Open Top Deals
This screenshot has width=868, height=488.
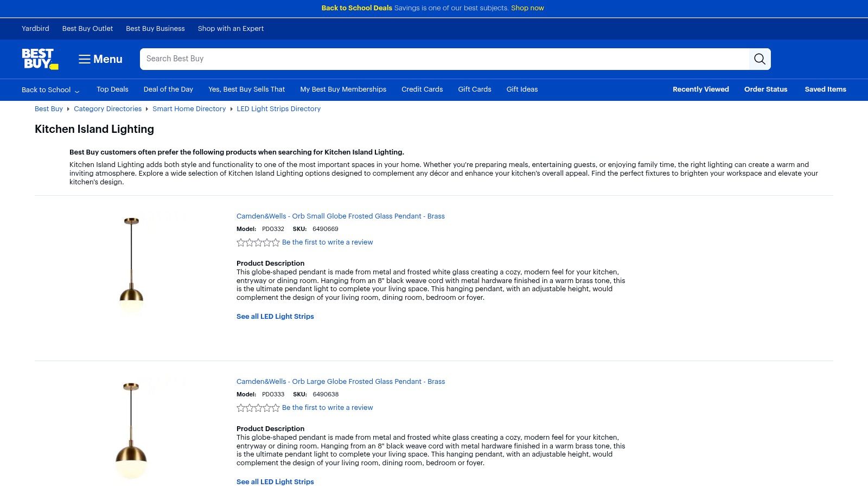click(x=112, y=89)
